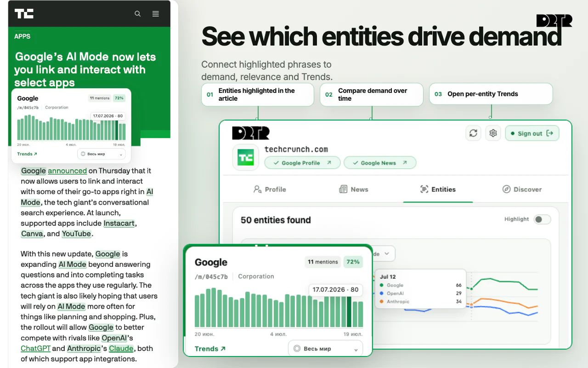Click the TC logo in the TechCrunch header
The width and height of the screenshot is (588, 368).
24,14
